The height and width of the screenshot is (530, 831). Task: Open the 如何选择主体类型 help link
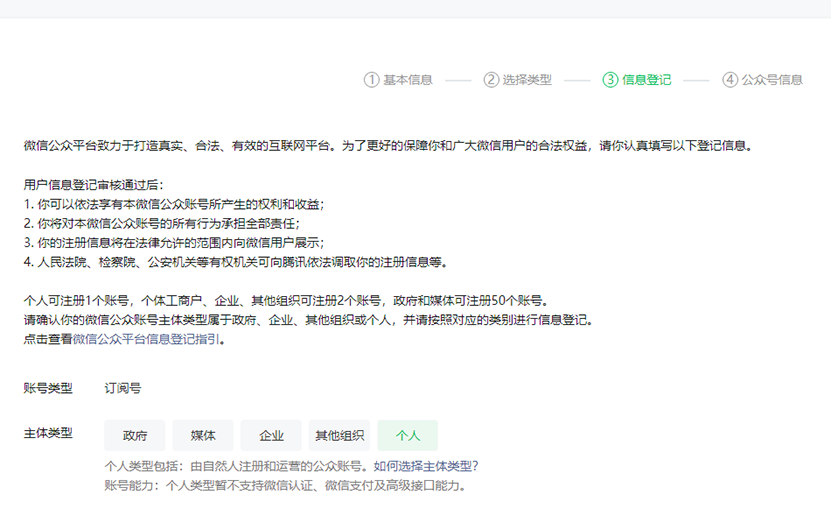[x=426, y=465]
